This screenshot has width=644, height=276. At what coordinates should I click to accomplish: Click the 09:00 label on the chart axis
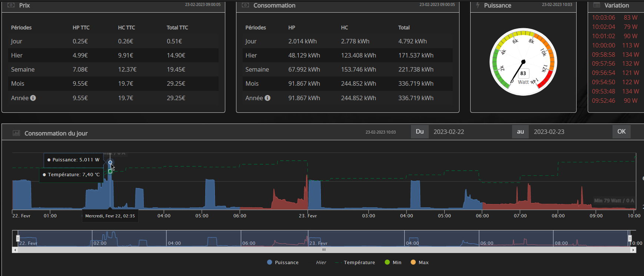596,216
